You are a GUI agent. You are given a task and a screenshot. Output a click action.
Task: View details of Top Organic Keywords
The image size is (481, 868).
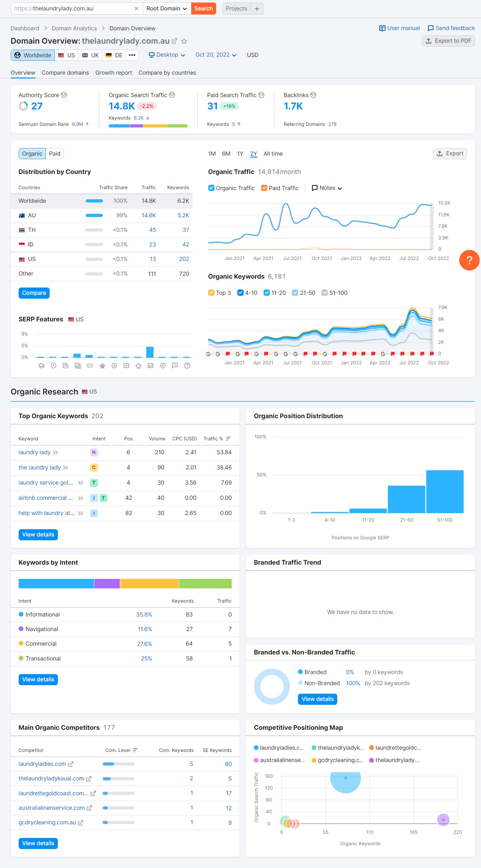point(38,534)
